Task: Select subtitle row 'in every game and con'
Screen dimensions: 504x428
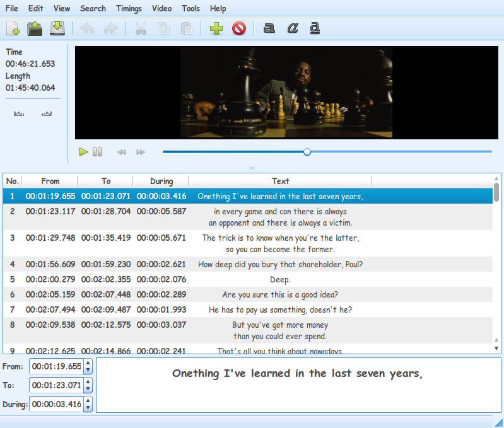Action: 248,217
